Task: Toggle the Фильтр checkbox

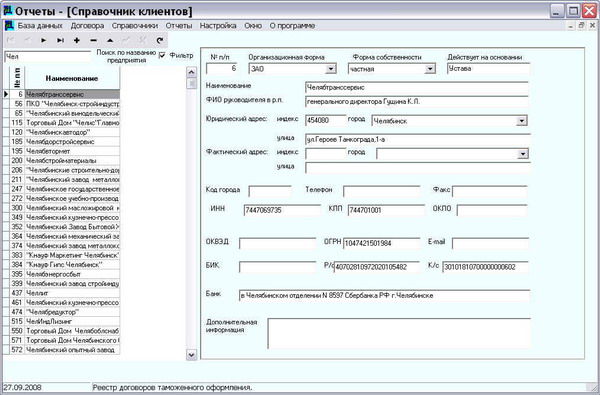Action: click(x=162, y=55)
